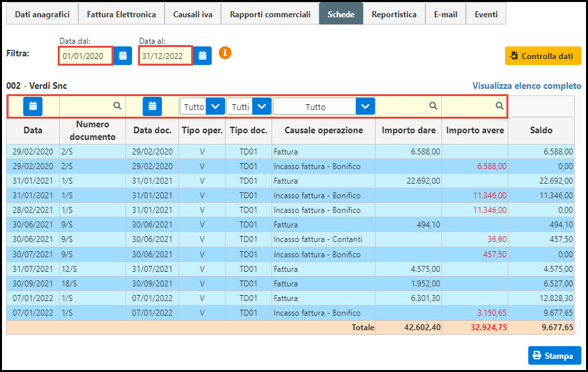
Task: Click the Tipo oper. column header
Action: [x=202, y=131]
